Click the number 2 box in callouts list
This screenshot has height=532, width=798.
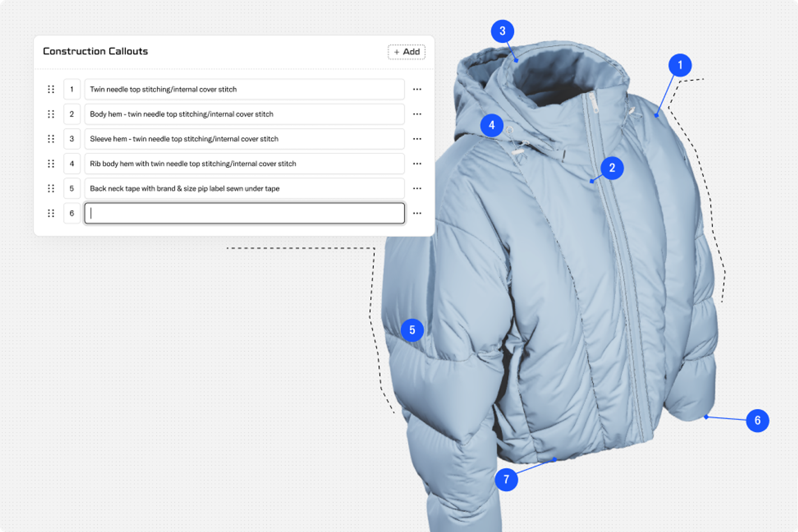coord(72,114)
